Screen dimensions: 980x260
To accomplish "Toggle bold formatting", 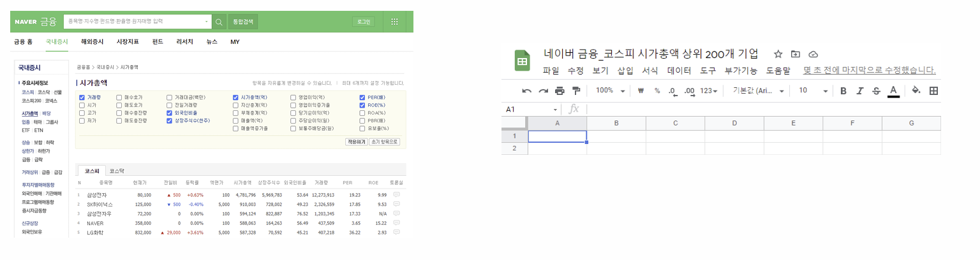I will pyautogui.click(x=843, y=90).
